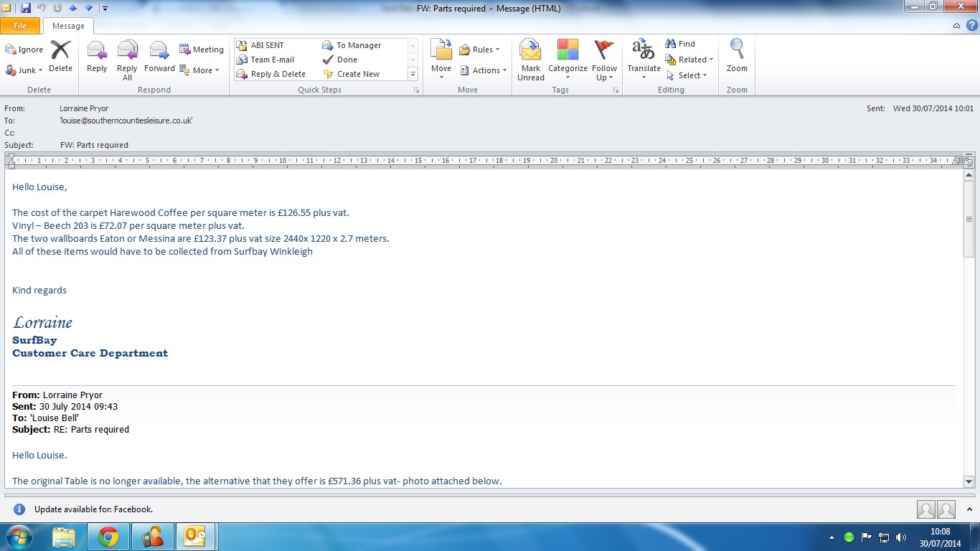This screenshot has height=551, width=980.
Task: Switch to the Outlook taskbar button
Action: [196, 537]
